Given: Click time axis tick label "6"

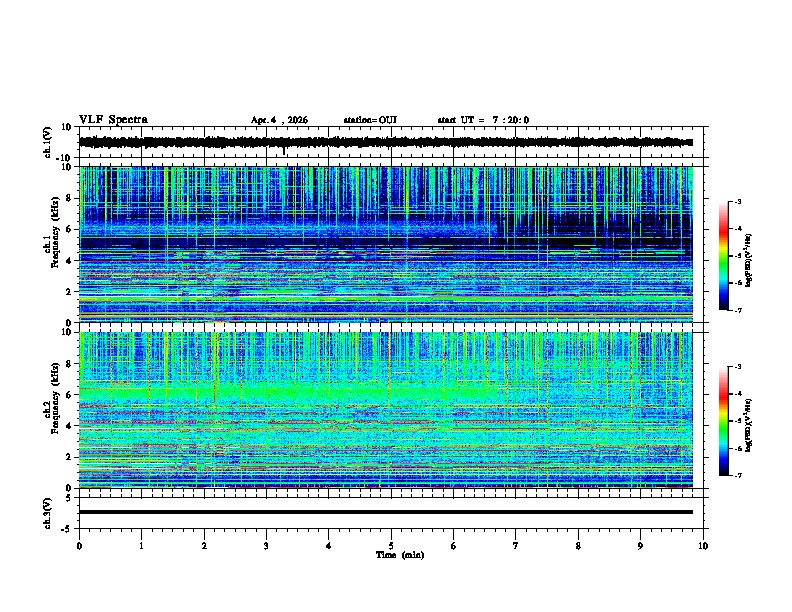Looking at the screenshot, I should click(x=454, y=546).
